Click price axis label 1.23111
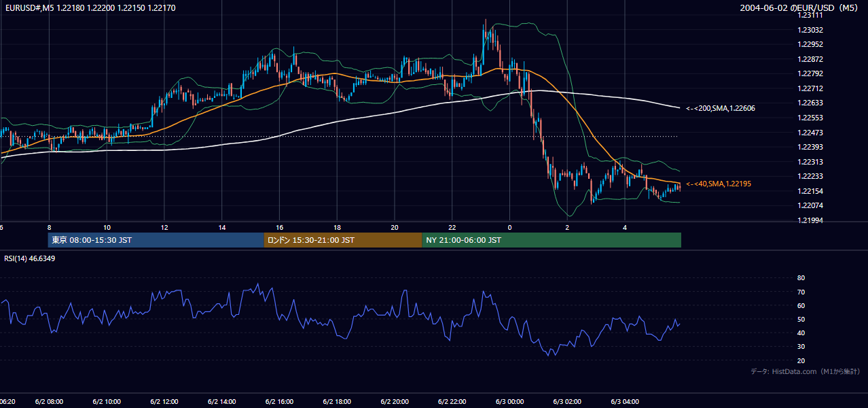The height and width of the screenshot is (408, 868). 810,16
